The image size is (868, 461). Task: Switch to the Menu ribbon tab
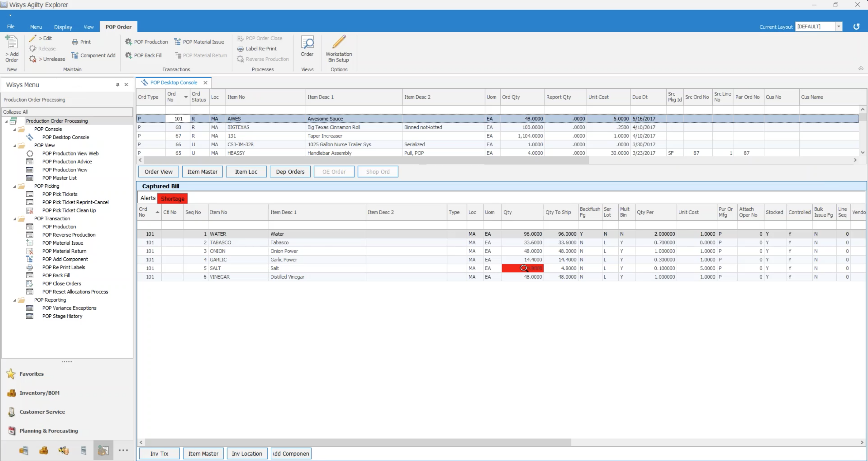point(36,27)
